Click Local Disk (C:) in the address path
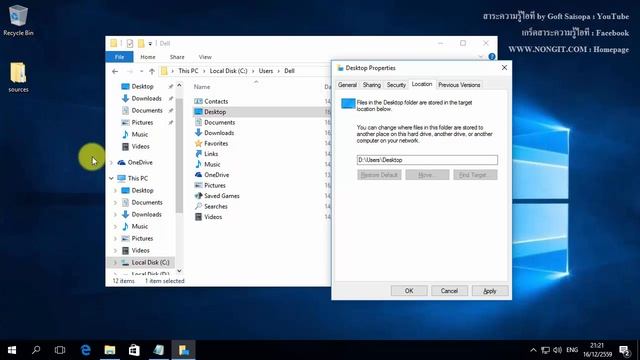The image size is (640, 360). point(229,71)
